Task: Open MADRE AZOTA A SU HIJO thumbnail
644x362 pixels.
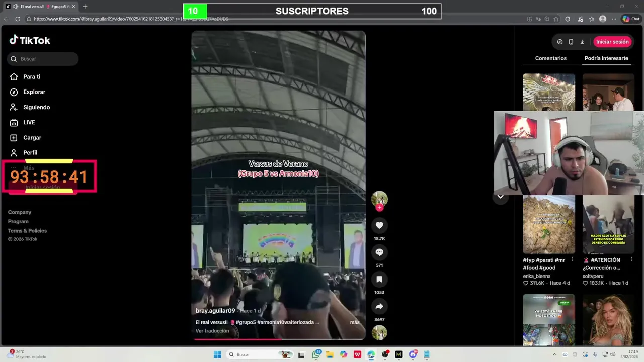Action: pos(608,224)
